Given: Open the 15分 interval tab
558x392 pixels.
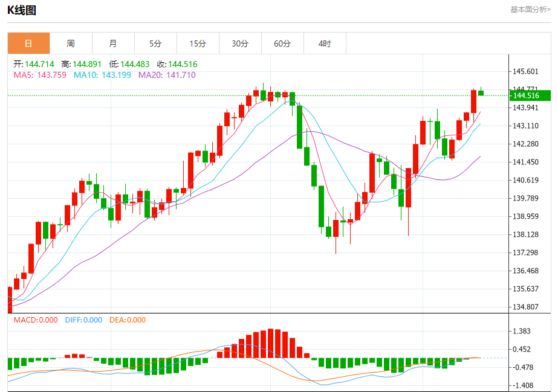Looking at the screenshot, I should coord(198,43).
